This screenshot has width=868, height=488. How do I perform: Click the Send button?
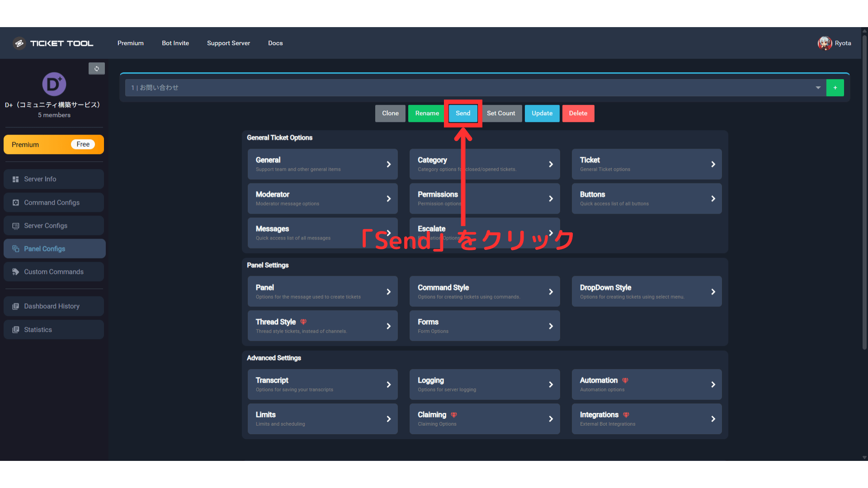tap(462, 113)
